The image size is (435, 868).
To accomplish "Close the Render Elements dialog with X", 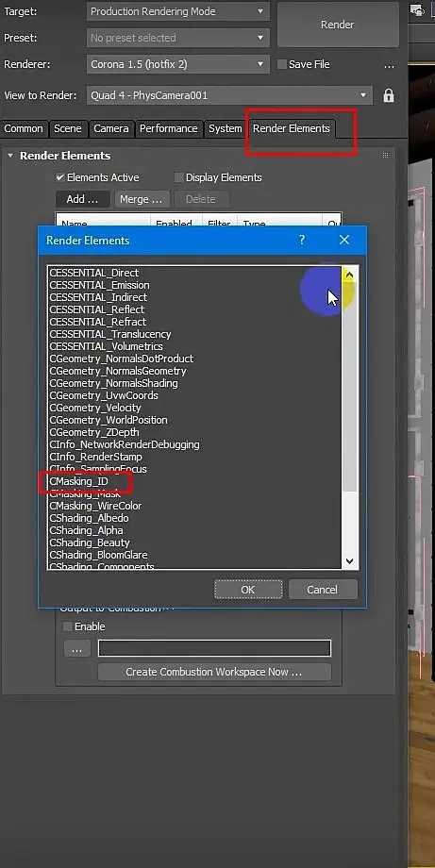I will coord(344,240).
